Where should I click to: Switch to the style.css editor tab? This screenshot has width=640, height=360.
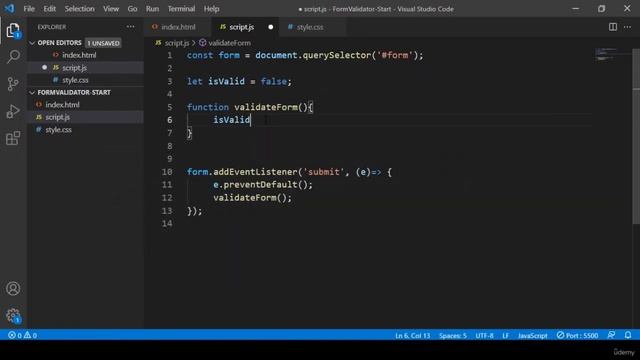tap(313, 27)
